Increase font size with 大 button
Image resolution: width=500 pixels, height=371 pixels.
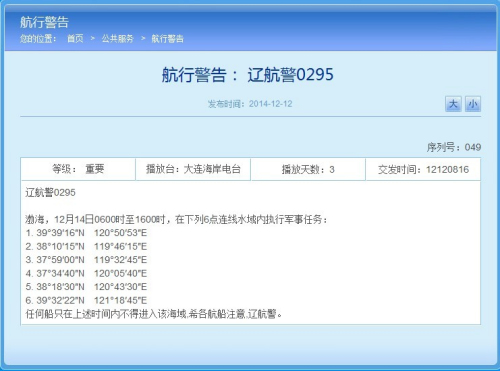(x=453, y=104)
